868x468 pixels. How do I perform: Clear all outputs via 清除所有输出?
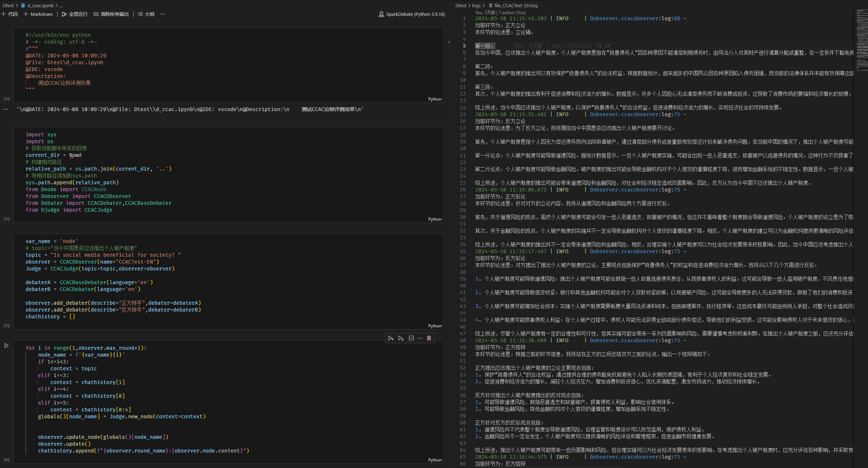tap(111, 14)
